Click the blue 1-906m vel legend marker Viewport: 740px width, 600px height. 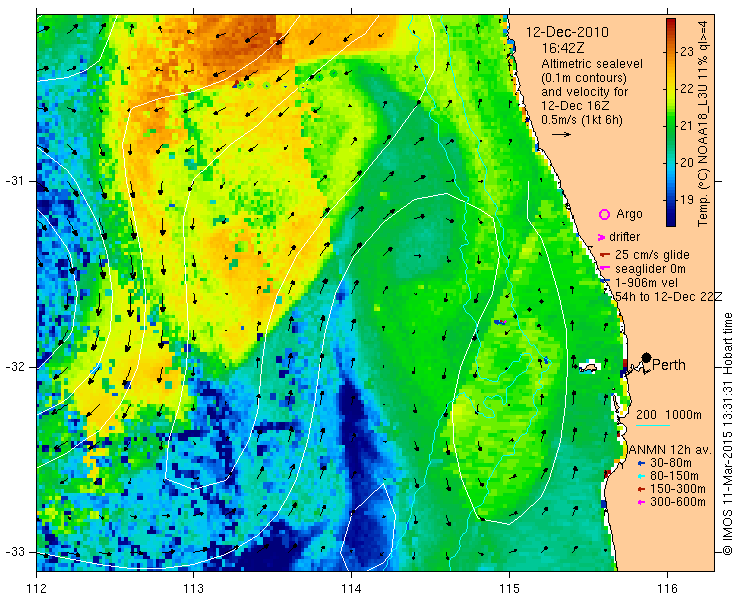tap(606, 281)
